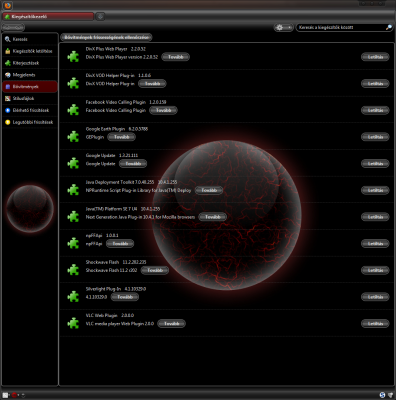Open the gear tools dropdown for add-ons

tap(283, 27)
